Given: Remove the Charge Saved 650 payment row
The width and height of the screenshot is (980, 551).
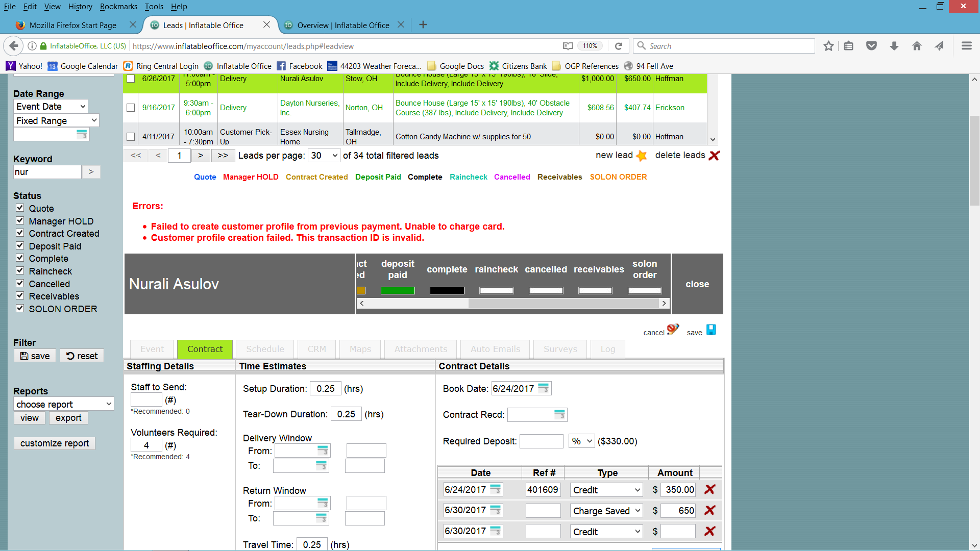Looking at the screenshot, I should [x=709, y=511].
